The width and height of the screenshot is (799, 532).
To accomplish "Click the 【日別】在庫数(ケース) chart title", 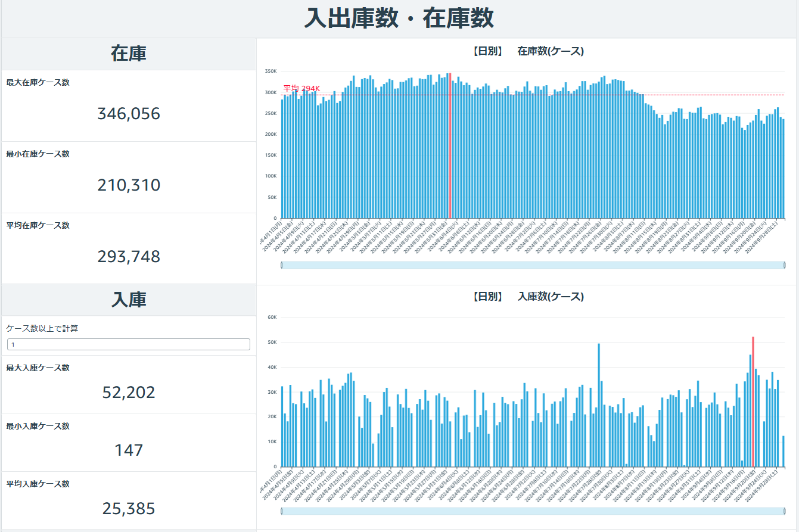I will point(527,52).
